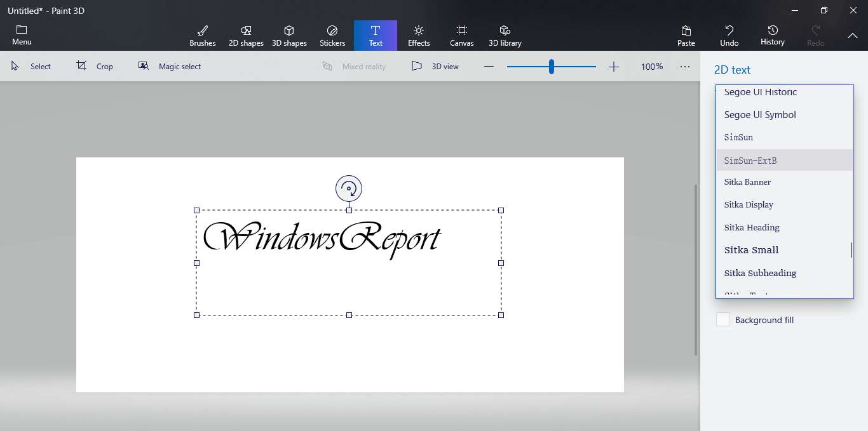
Task: Click the 2D text panel heading
Action: coord(732,70)
